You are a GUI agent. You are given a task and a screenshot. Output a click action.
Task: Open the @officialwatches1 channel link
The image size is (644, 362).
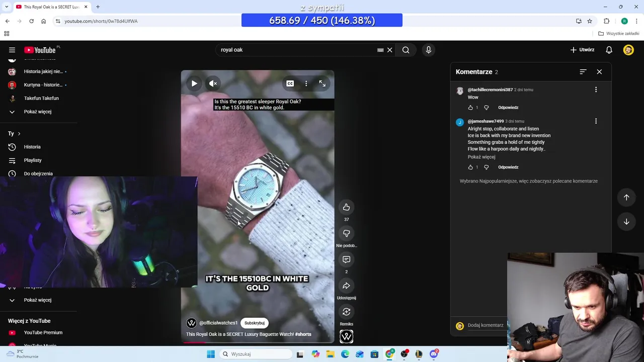[x=218, y=323]
